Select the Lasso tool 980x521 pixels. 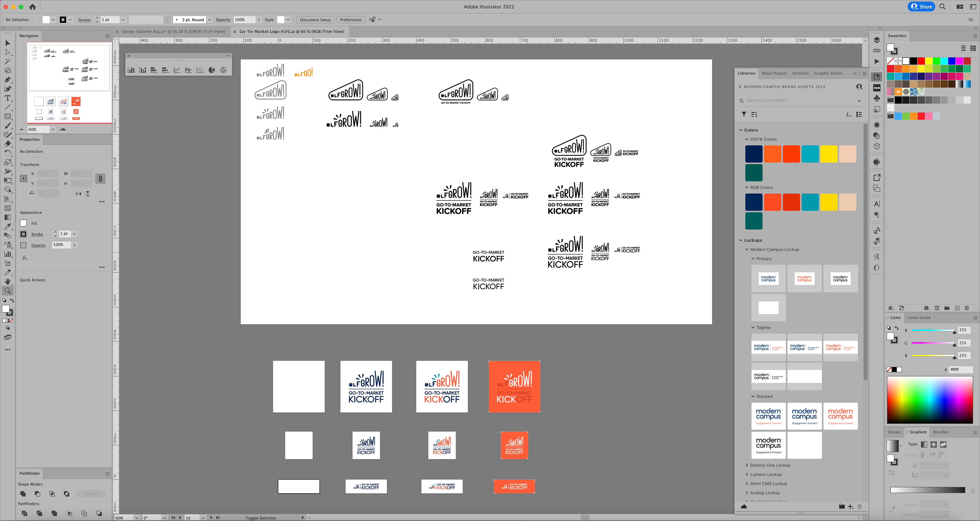[8, 71]
